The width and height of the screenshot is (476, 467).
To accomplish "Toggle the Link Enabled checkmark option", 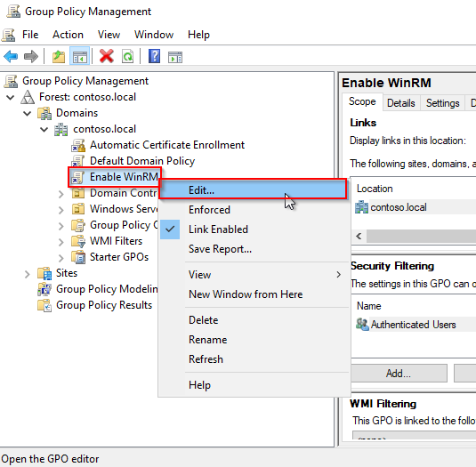I will pos(218,229).
